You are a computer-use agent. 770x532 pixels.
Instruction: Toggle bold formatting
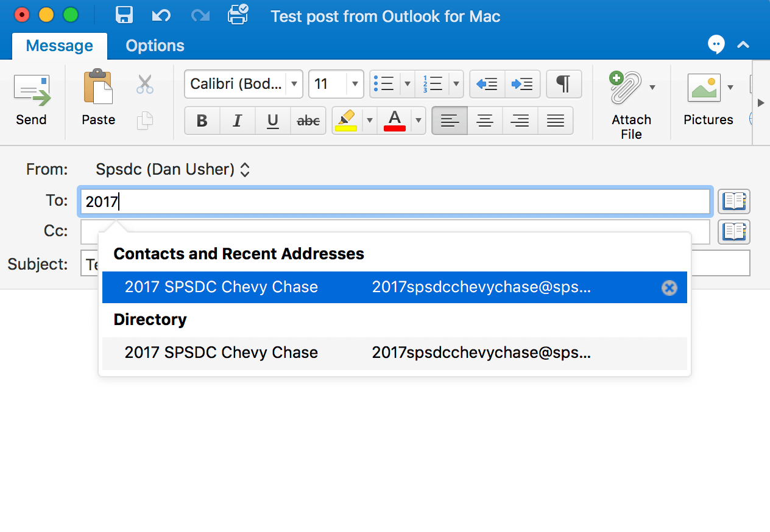tap(202, 121)
